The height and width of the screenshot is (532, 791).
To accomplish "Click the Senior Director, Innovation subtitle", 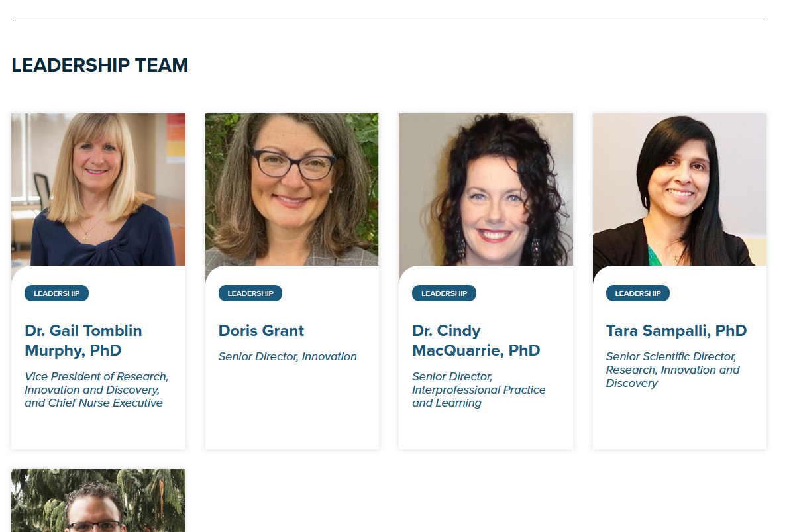I will tap(288, 356).
